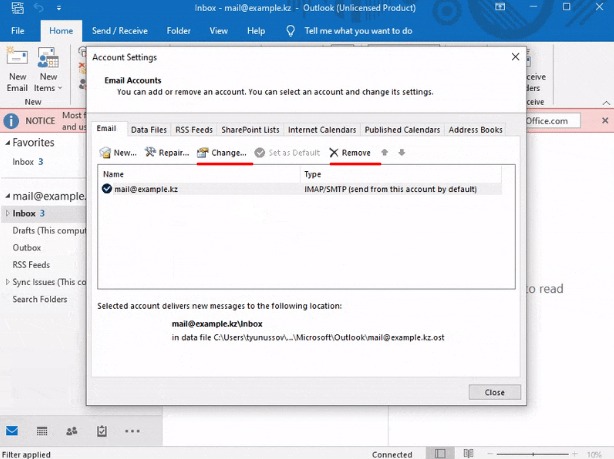Switch to Normal view in status bar

440,454
